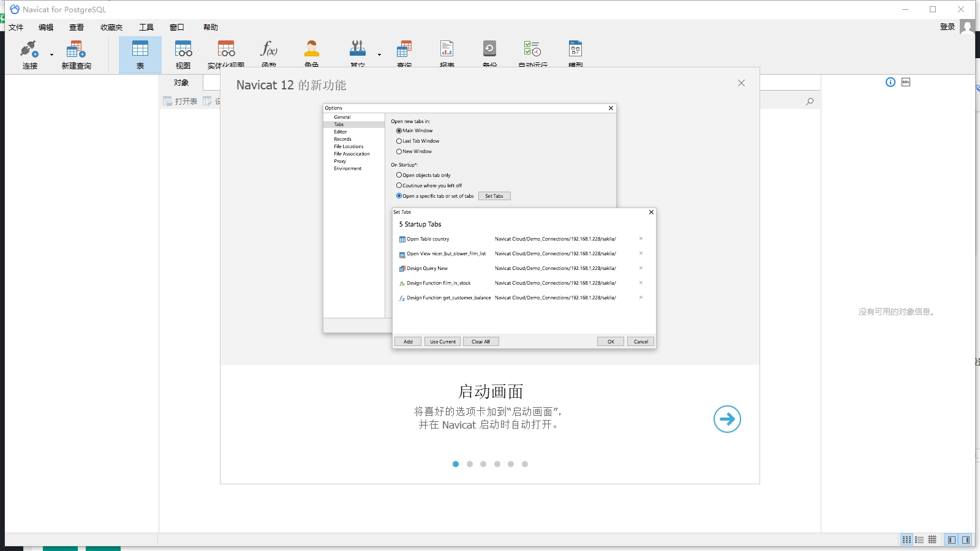
Task: Close the Navicat 12 new features dialog
Action: (x=741, y=83)
